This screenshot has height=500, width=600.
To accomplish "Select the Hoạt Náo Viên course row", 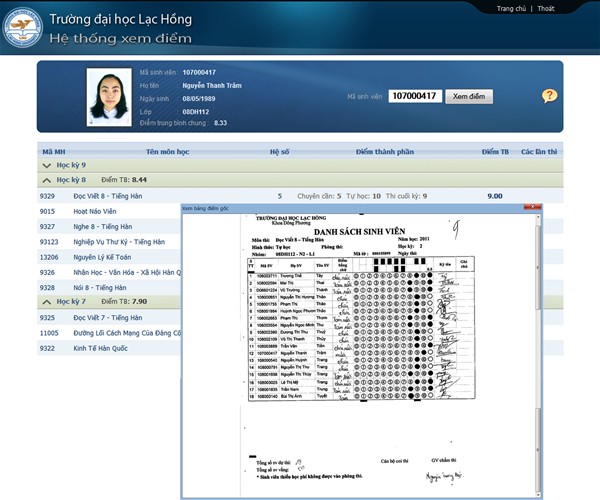I will [x=95, y=212].
